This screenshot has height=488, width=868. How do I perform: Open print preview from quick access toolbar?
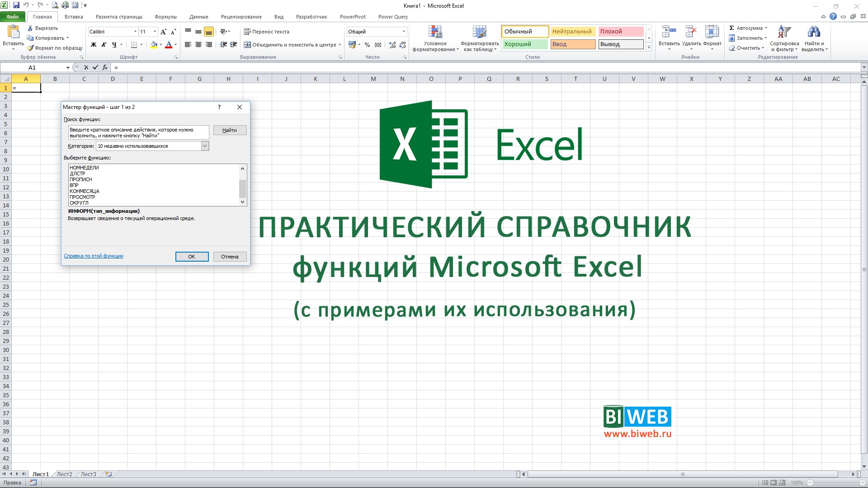tap(55, 5)
